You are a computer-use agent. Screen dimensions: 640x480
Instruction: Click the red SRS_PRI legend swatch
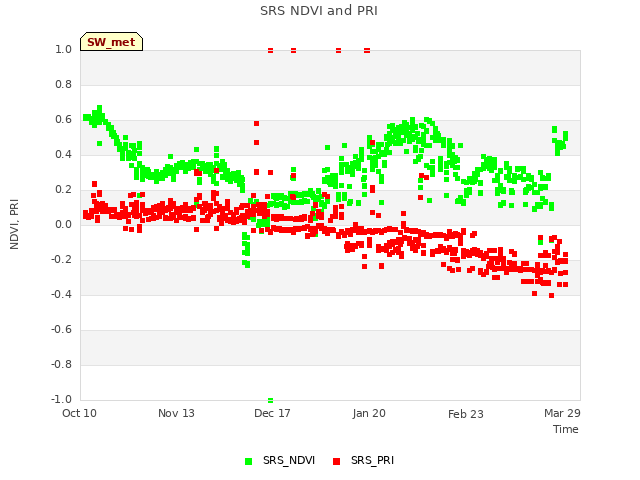point(336,461)
